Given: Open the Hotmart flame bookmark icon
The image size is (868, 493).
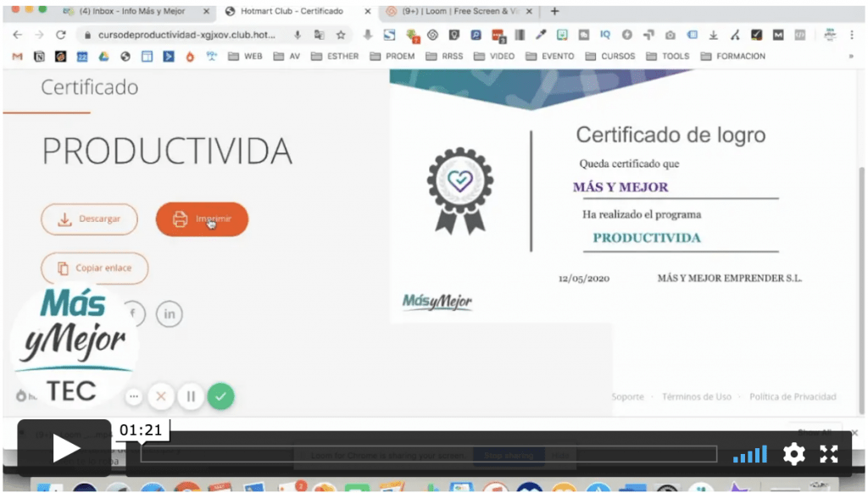Looking at the screenshot, I should click(x=190, y=57).
